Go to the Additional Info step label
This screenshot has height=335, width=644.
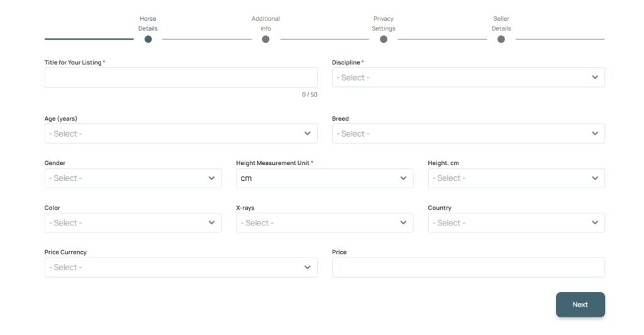[x=265, y=23]
